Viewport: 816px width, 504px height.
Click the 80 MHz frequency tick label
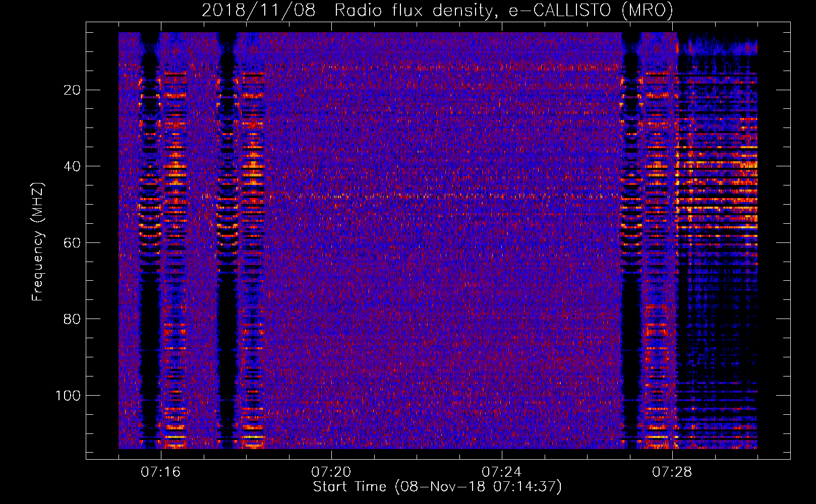point(73,319)
